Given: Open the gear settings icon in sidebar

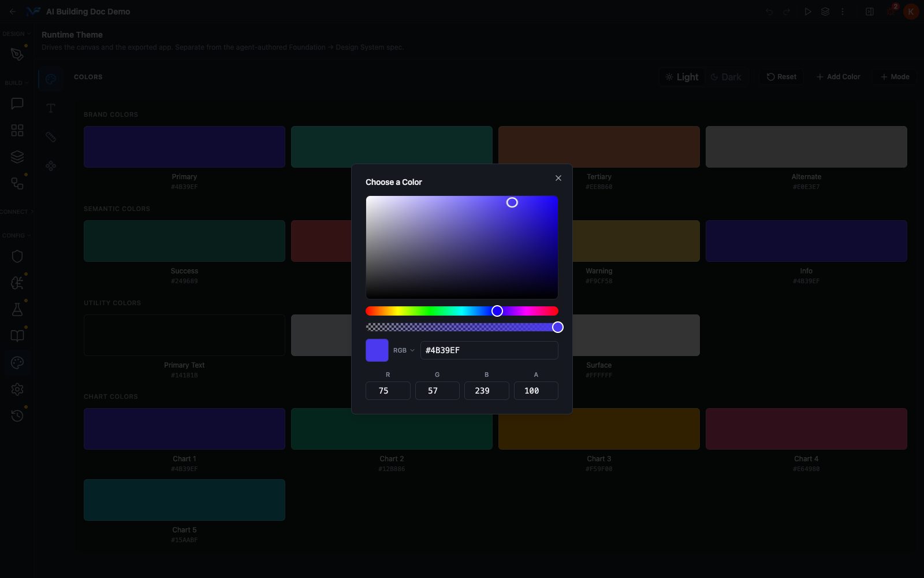Looking at the screenshot, I should click(17, 389).
